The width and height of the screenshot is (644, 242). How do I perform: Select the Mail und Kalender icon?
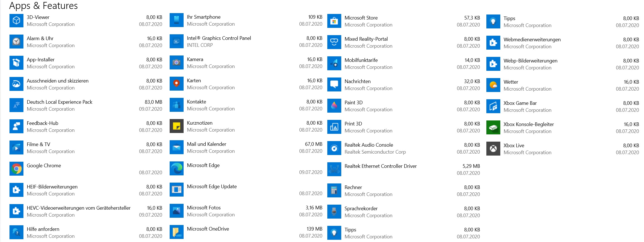pos(177,147)
